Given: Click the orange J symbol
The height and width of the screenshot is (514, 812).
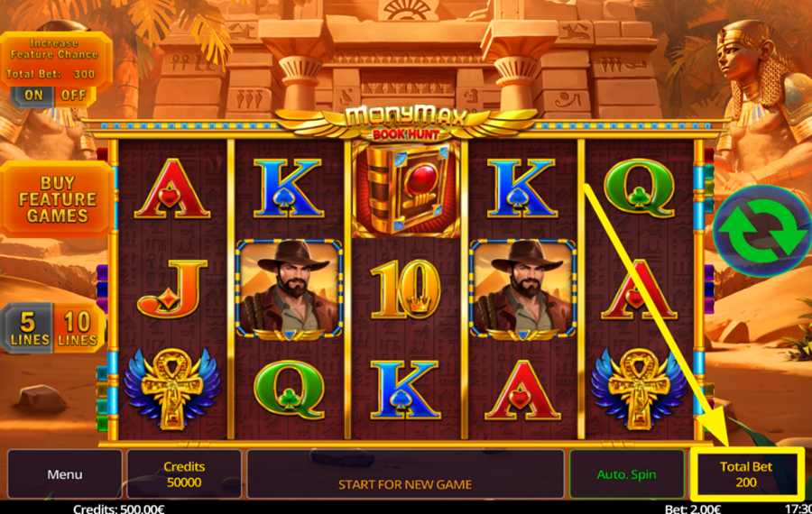Looking at the screenshot, I should [172, 289].
